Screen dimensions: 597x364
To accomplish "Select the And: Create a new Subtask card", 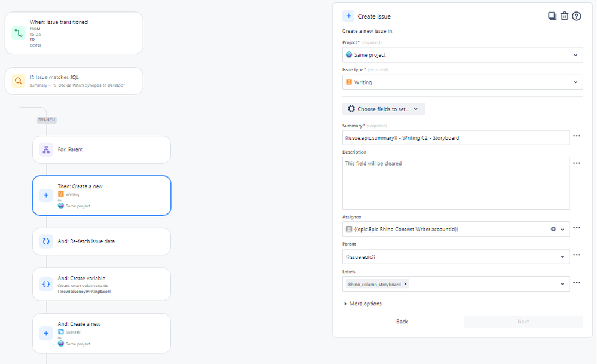I will click(102, 333).
